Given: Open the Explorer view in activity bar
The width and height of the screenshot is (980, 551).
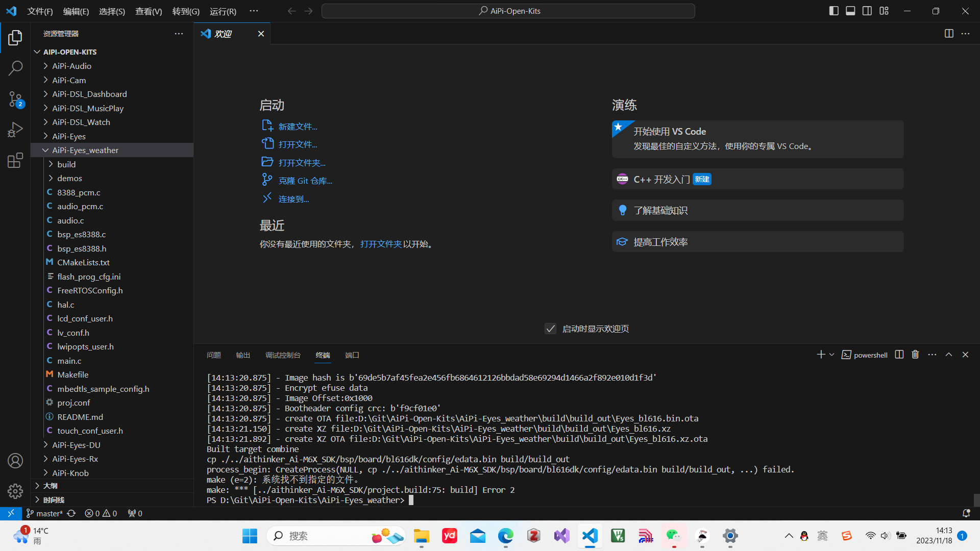Looking at the screenshot, I should pos(15,37).
